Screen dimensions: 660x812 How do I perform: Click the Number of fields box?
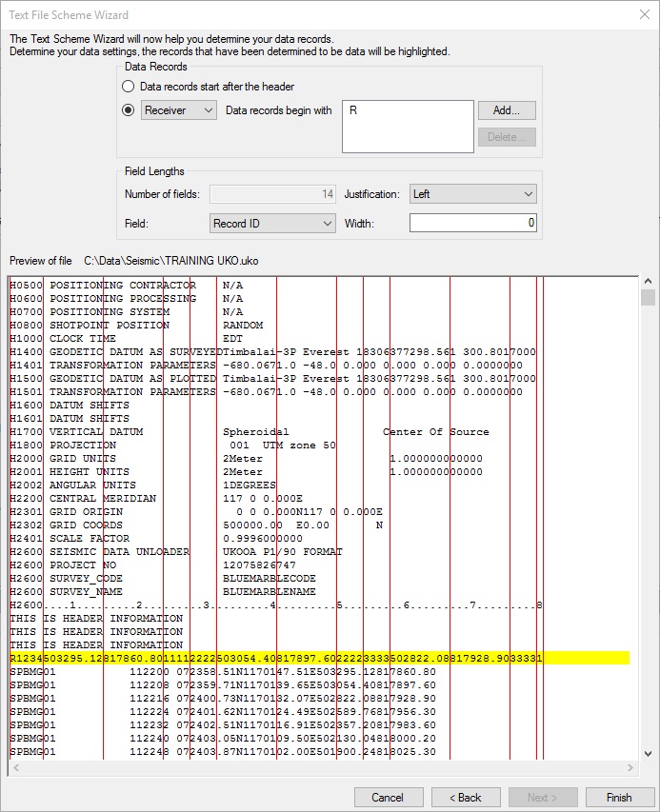pyautogui.click(x=272, y=194)
